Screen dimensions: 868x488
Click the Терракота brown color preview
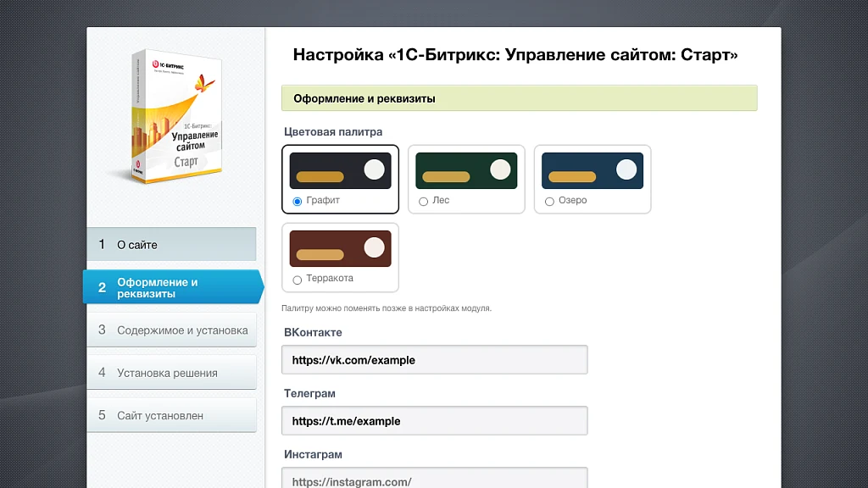(341, 248)
